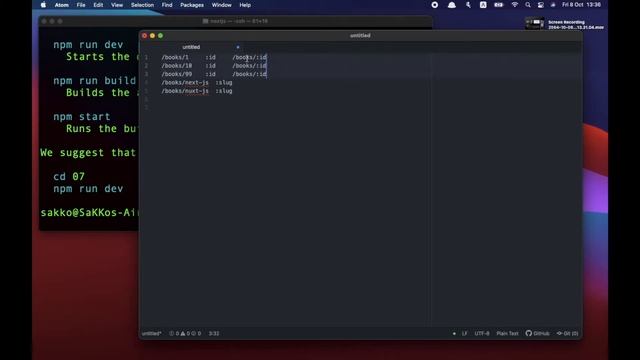This screenshot has height=360, width=640.
Task: Click the date and time in menu bar
Action: (x=581, y=5)
